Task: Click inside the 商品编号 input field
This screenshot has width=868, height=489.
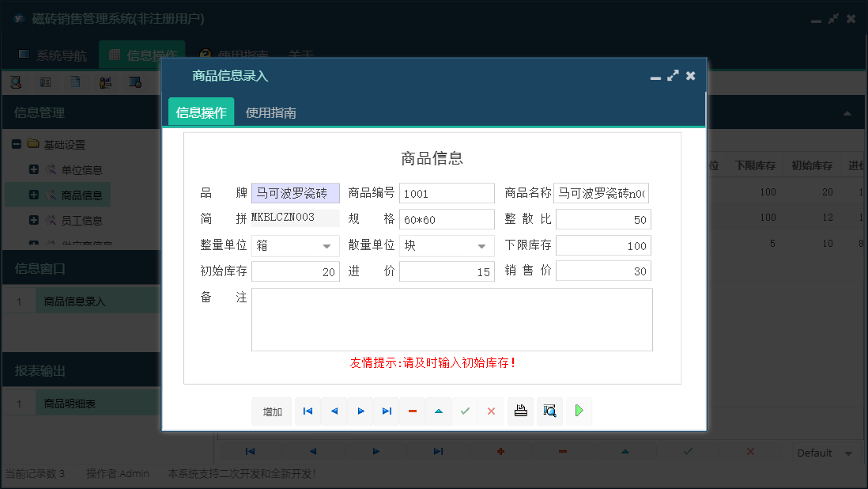Action: tap(447, 192)
